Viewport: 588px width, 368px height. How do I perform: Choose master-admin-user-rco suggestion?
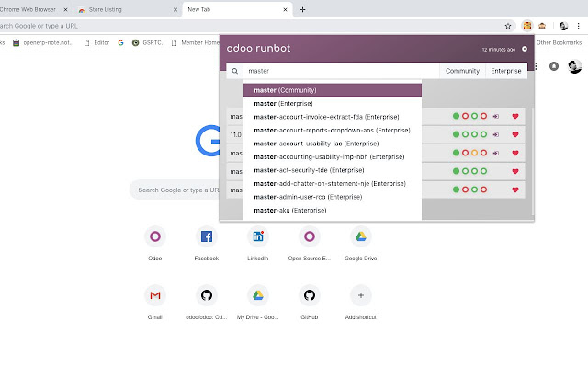point(333,197)
